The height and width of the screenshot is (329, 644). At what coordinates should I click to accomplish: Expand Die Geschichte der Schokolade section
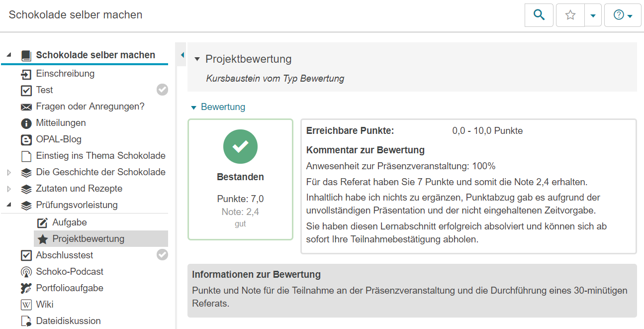tap(8, 172)
